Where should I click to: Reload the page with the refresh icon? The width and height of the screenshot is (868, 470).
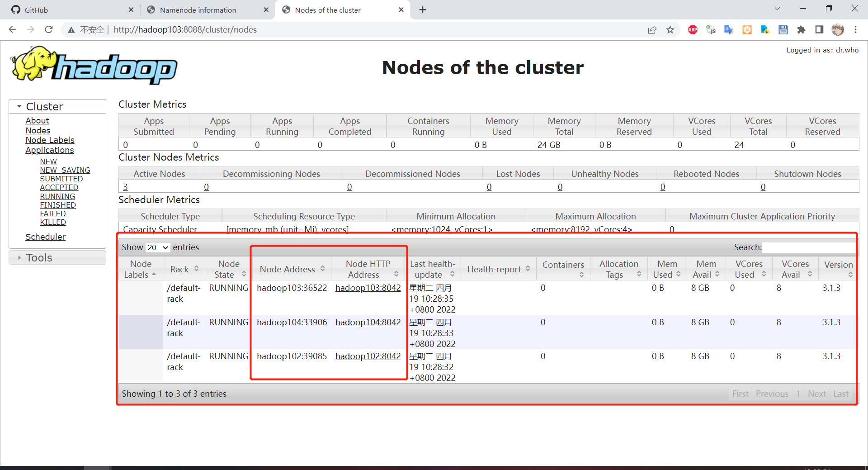(x=49, y=29)
